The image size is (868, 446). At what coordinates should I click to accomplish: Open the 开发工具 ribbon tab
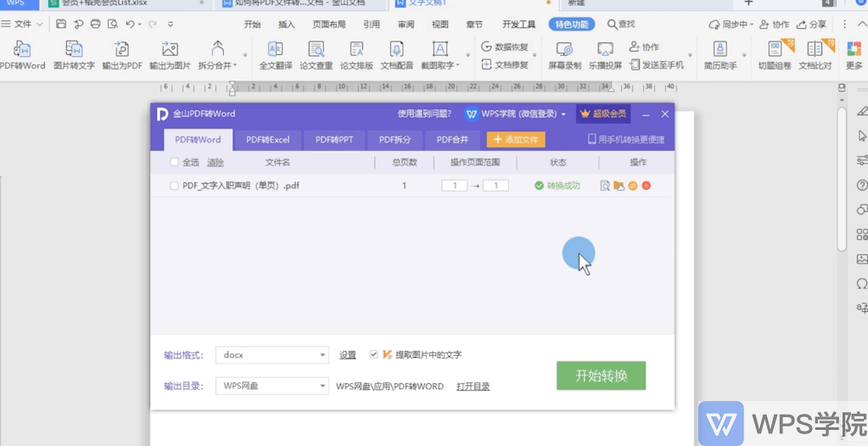[x=518, y=24]
